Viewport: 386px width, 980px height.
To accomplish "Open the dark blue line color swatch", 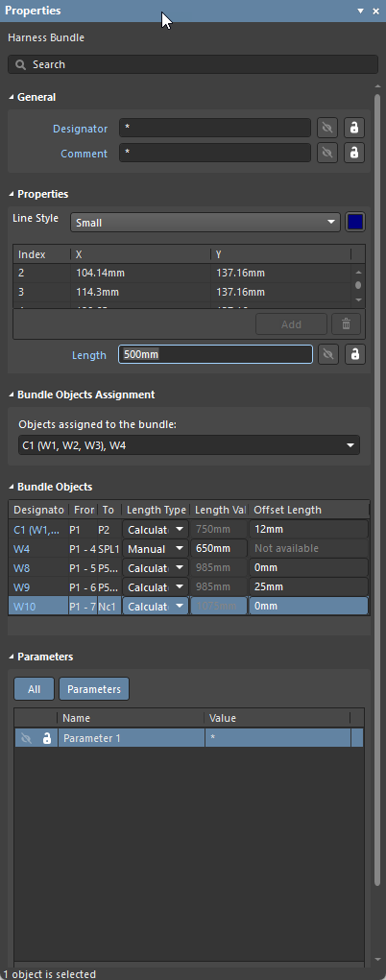I will coord(355,222).
